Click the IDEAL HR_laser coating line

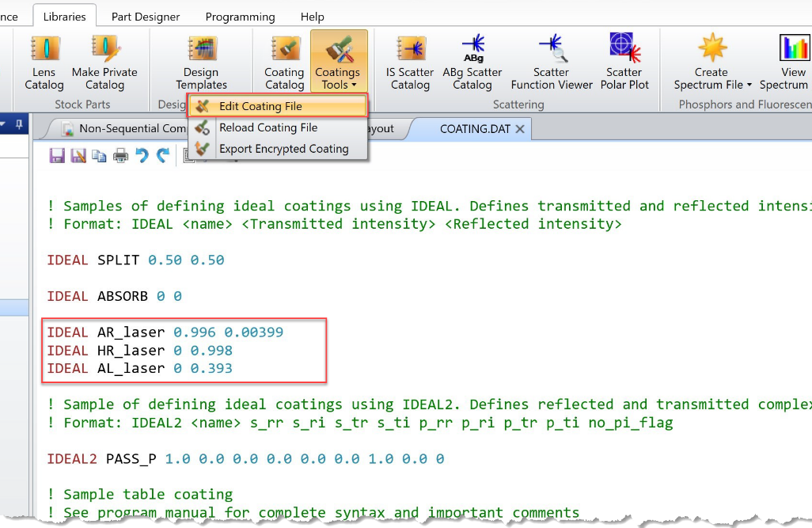click(x=140, y=351)
